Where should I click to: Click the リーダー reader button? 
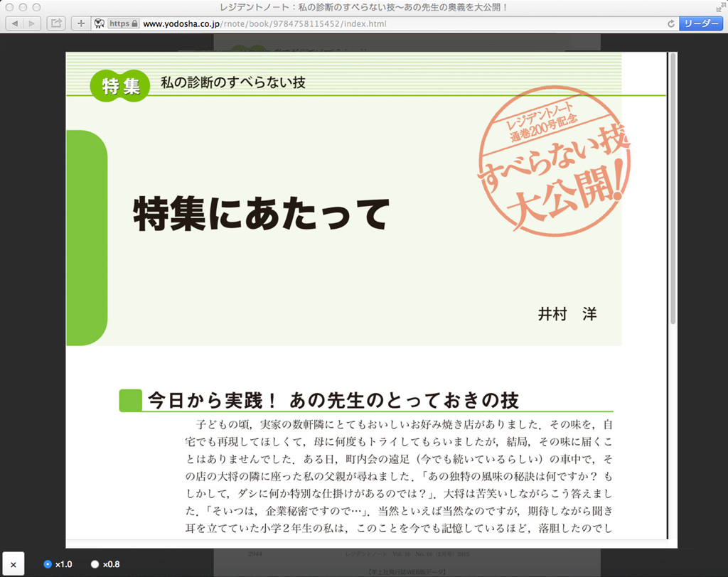700,23
